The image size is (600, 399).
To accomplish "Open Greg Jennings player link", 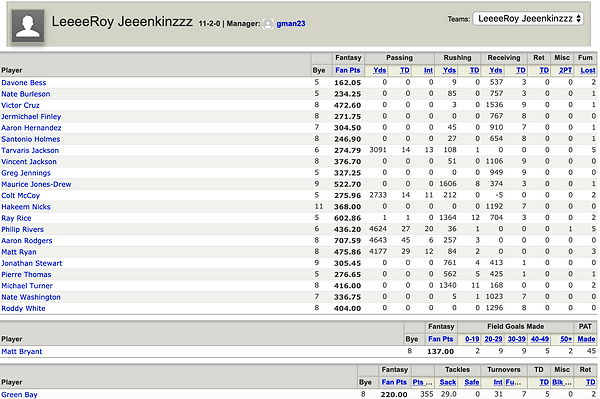I will [26, 173].
